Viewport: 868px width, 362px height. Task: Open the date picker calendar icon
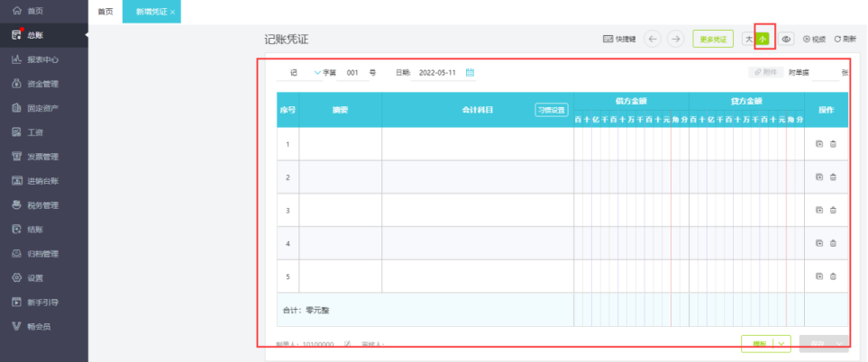click(471, 72)
